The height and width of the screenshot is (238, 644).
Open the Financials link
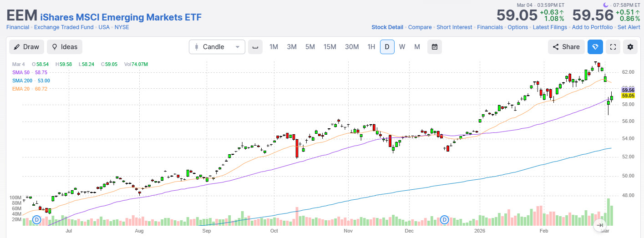coord(490,27)
